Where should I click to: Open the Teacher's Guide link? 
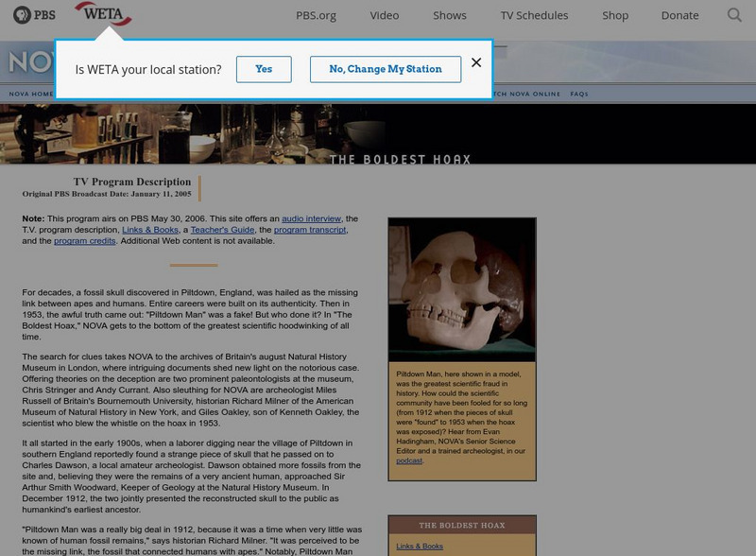tap(222, 230)
